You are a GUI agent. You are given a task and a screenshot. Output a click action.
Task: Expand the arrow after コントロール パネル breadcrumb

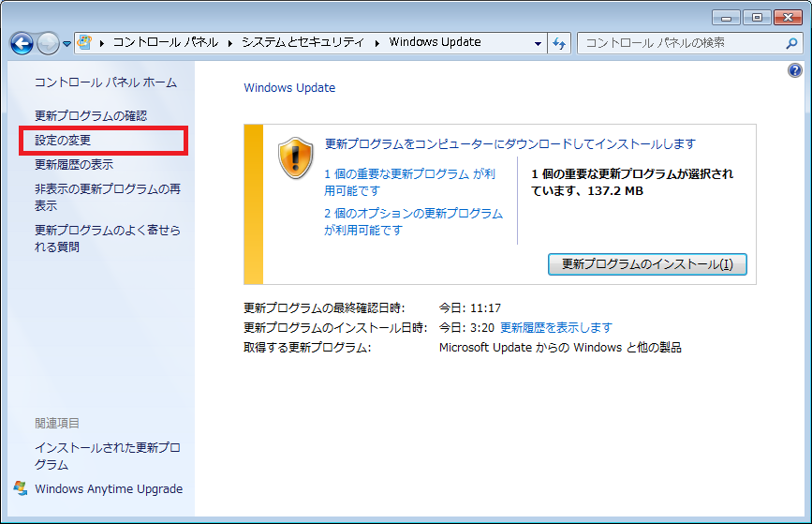[x=230, y=43]
